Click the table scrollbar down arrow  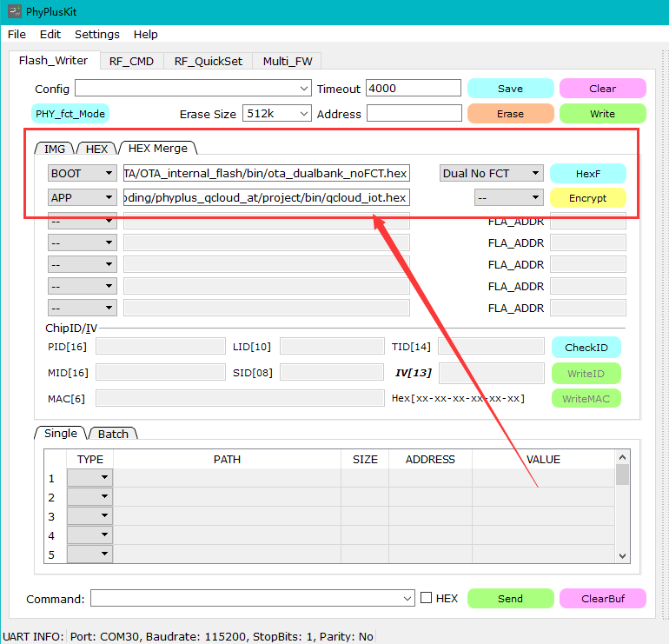click(x=622, y=556)
